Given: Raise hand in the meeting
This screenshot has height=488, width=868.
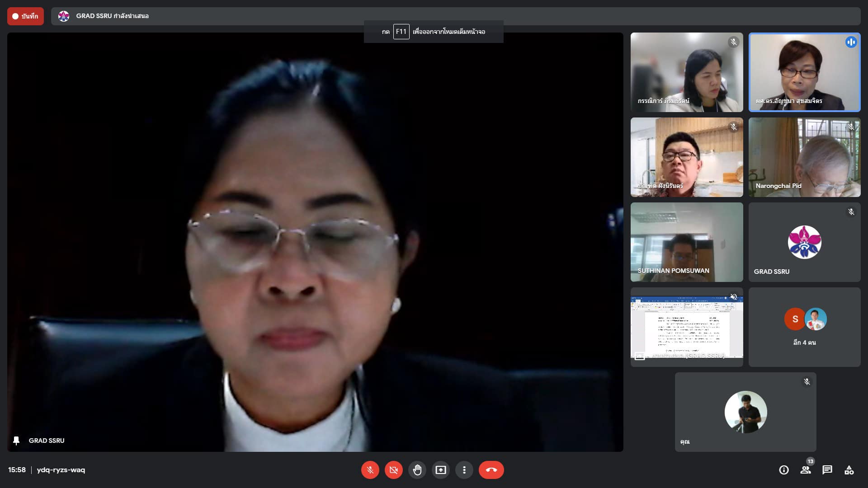Looking at the screenshot, I should coord(417,470).
